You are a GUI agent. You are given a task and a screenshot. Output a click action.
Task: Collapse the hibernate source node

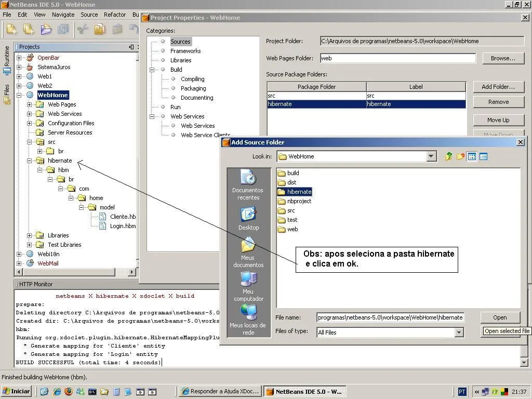29,161
